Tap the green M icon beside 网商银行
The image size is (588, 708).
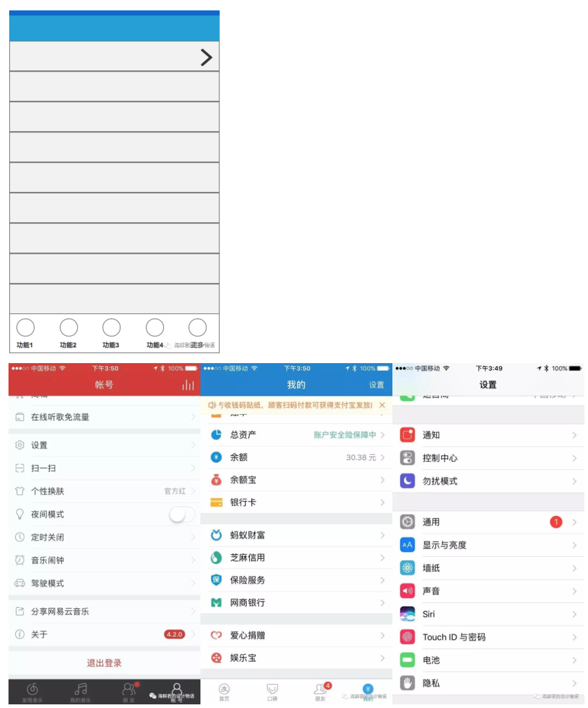tap(216, 602)
